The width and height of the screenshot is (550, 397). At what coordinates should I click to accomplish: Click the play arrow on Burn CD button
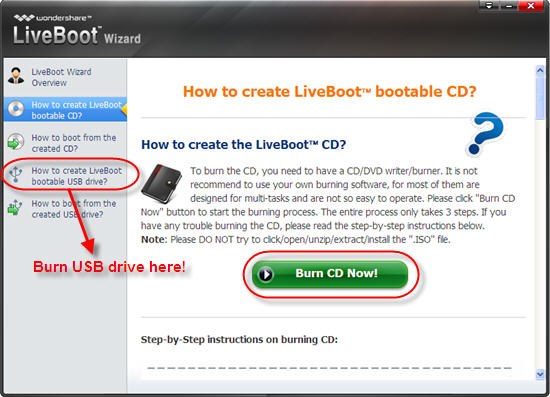click(x=265, y=274)
